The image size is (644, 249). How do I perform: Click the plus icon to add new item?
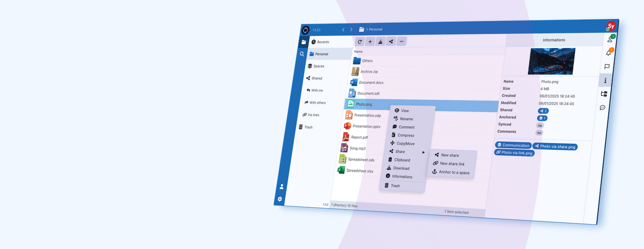(370, 42)
